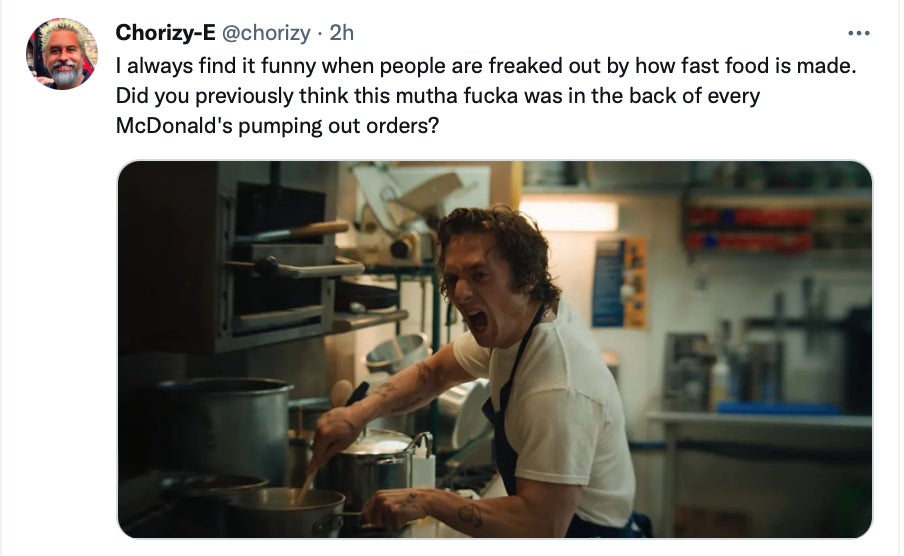Click the glowing light fixture in the photo

[568, 214]
